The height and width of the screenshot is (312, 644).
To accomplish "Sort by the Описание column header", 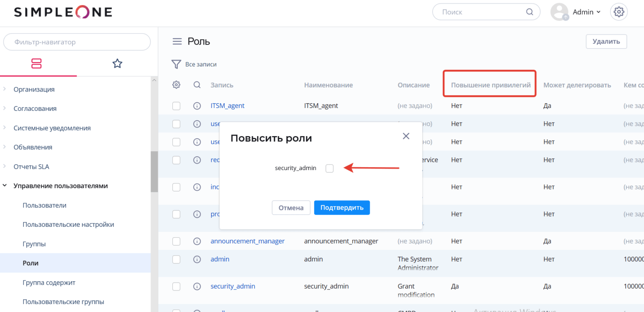I will pyautogui.click(x=413, y=85).
